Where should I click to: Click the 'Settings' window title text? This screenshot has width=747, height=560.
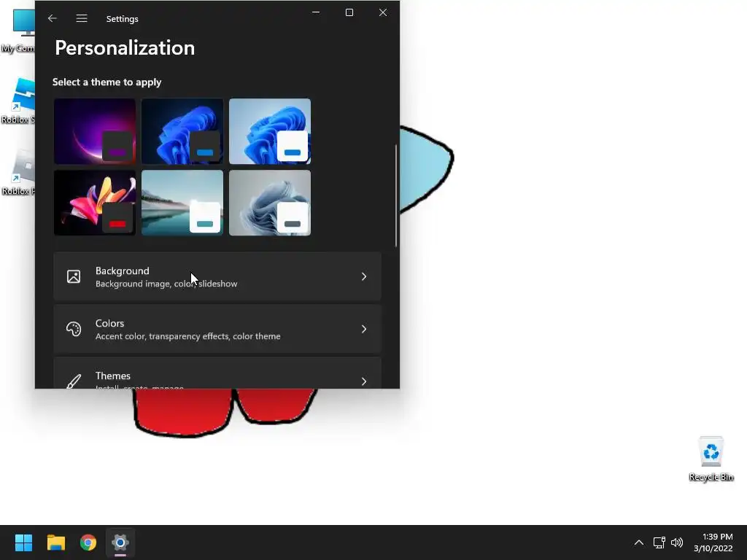click(122, 18)
